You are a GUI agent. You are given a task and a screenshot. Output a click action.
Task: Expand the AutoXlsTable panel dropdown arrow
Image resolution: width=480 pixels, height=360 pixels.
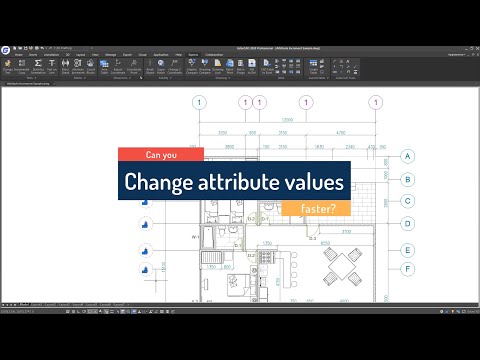pos(328,78)
